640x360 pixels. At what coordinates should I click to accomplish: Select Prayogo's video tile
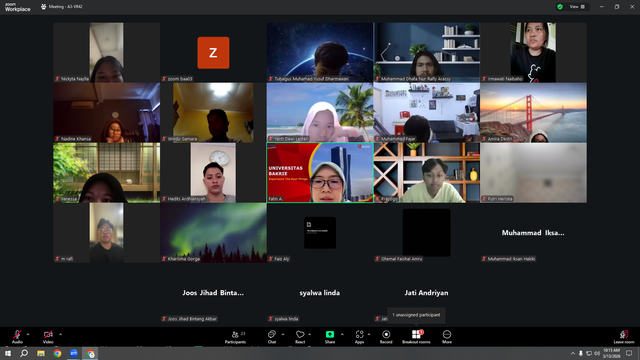click(427, 172)
